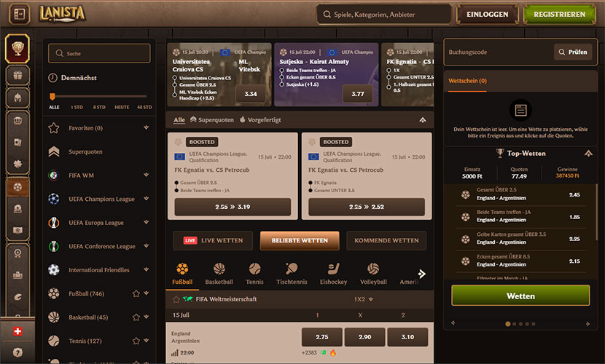Click the Prüfen booking code button
This screenshot has width=605, height=364.
click(x=573, y=52)
